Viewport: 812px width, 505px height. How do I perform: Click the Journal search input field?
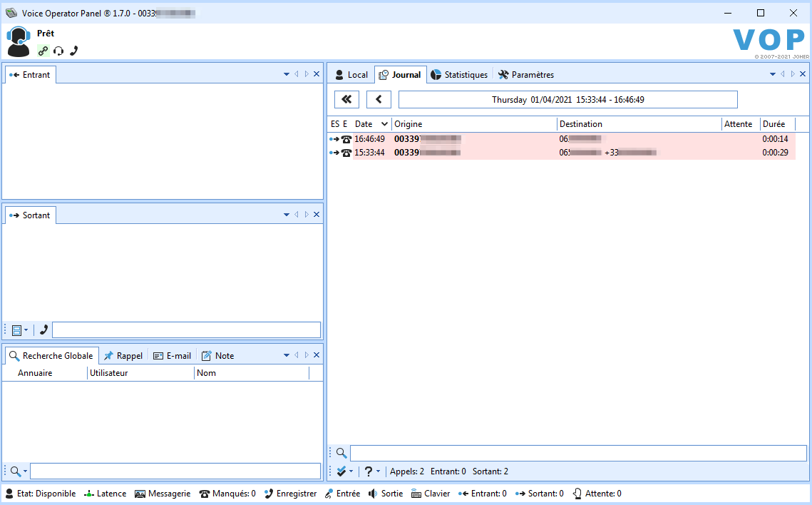tap(577, 453)
